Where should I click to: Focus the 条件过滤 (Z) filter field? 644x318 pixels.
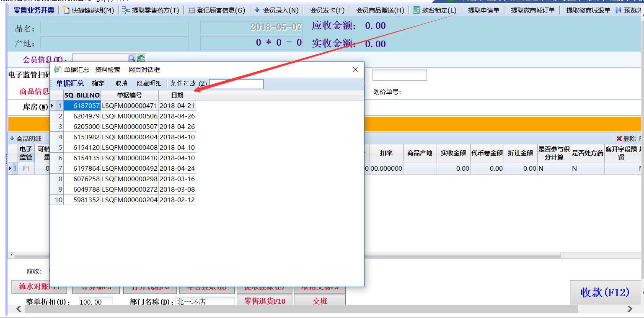coord(236,84)
